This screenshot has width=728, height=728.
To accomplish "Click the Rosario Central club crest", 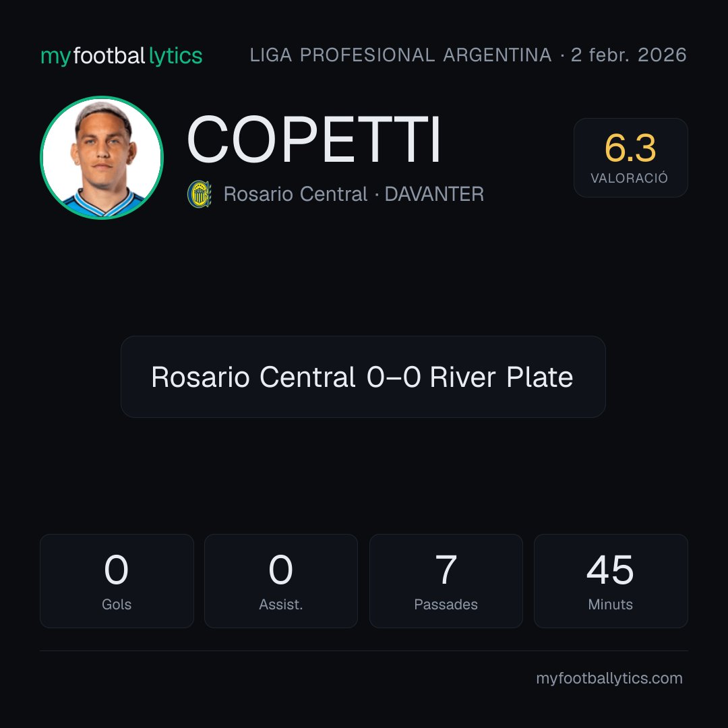I will pos(199,194).
